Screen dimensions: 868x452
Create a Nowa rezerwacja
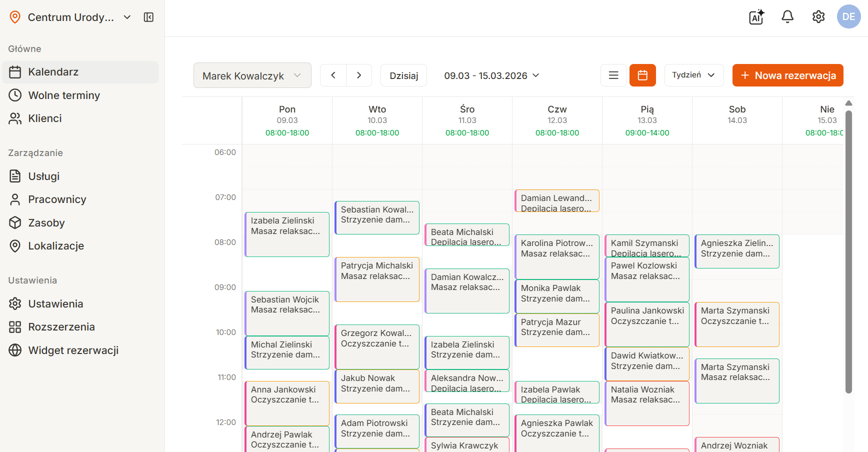point(788,75)
